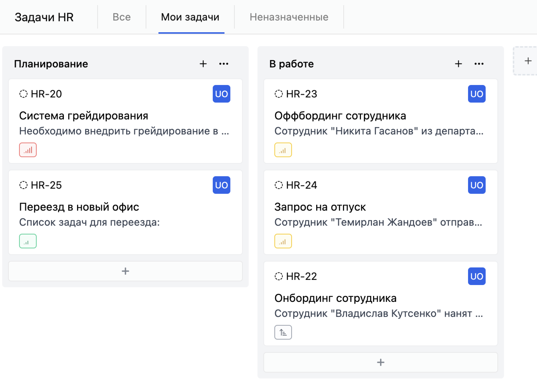This screenshot has width=537, height=392.
Task: Add a card at the bottom of Планирование
Action: (x=125, y=271)
